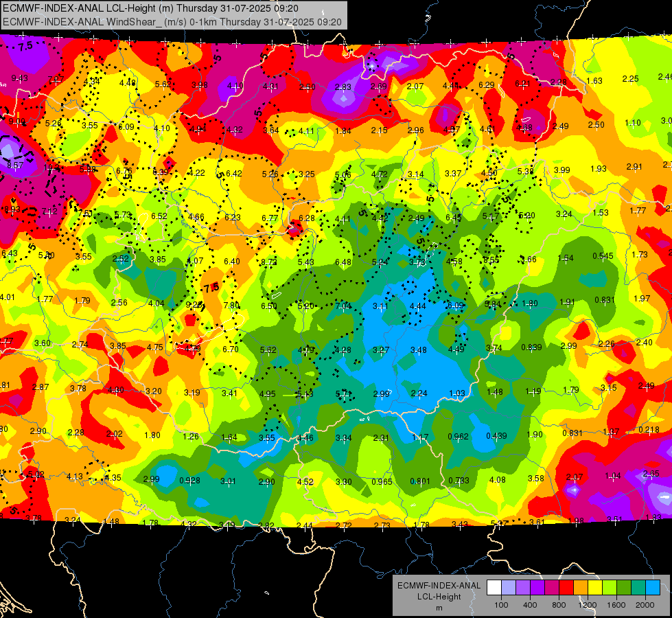Click the 7.80 wind shear value

[231, 306]
